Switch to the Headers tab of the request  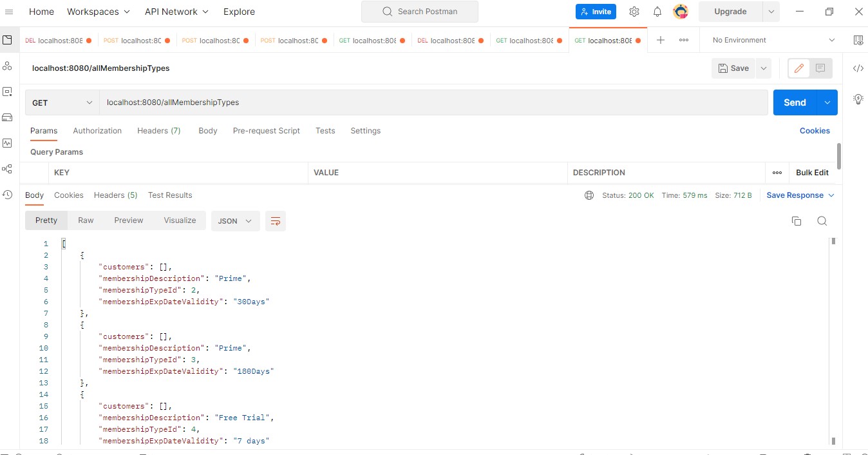point(158,130)
